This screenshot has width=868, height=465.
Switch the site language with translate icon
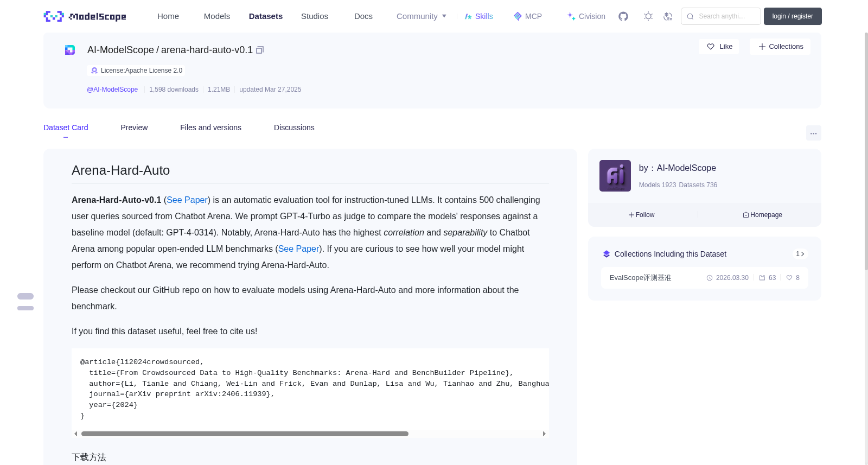668,16
